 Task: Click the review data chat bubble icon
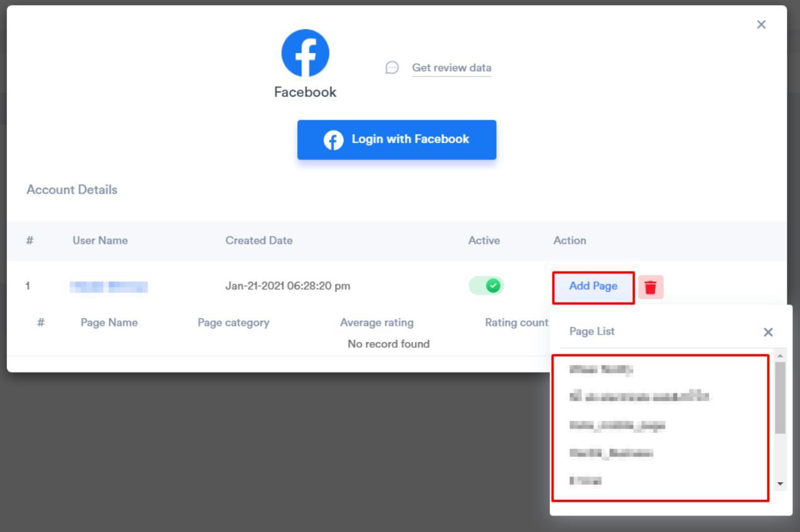pyautogui.click(x=392, y=67)
